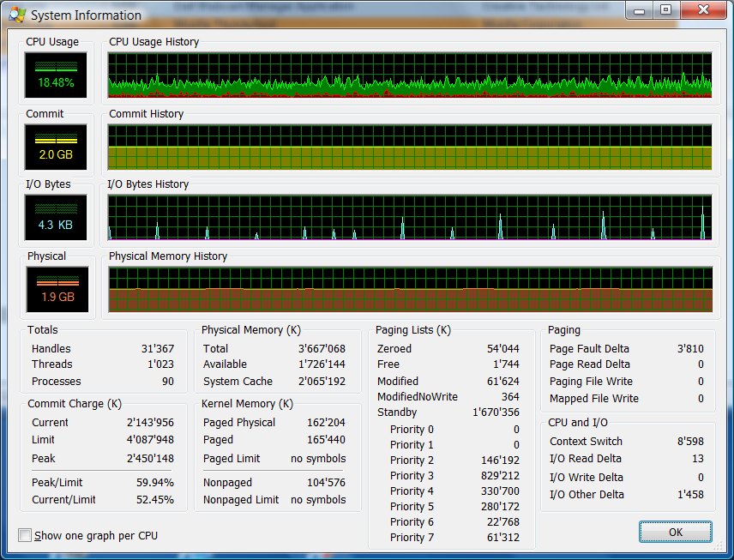Select the Current/Limit value 52.45%
734x560 pixels.
click(x=155, y=500)
